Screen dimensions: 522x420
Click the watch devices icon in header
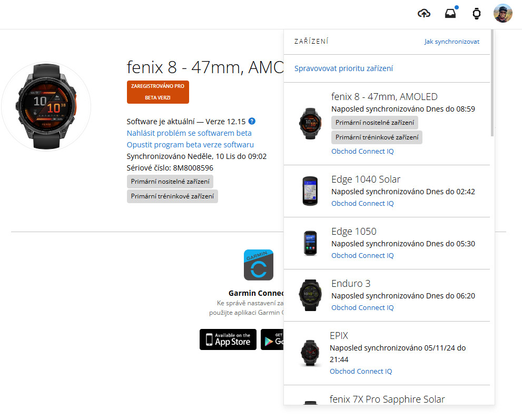[477, 13]
